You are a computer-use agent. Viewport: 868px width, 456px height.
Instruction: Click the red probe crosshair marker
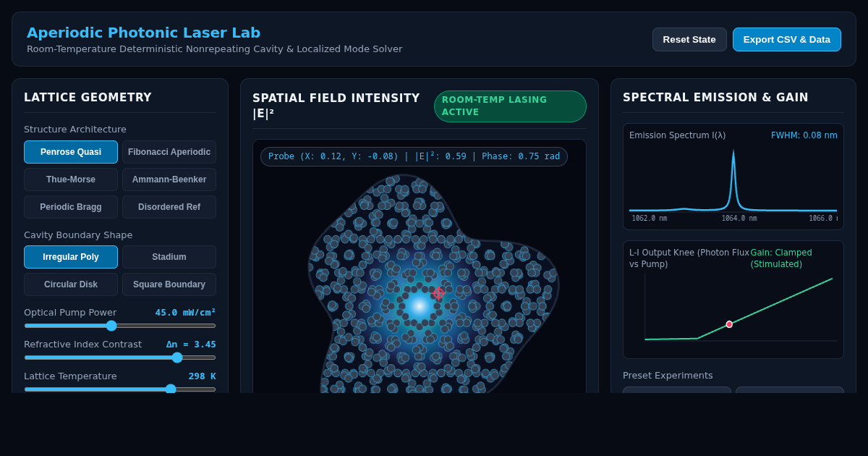pyautogui.click(x=438, y=293)
